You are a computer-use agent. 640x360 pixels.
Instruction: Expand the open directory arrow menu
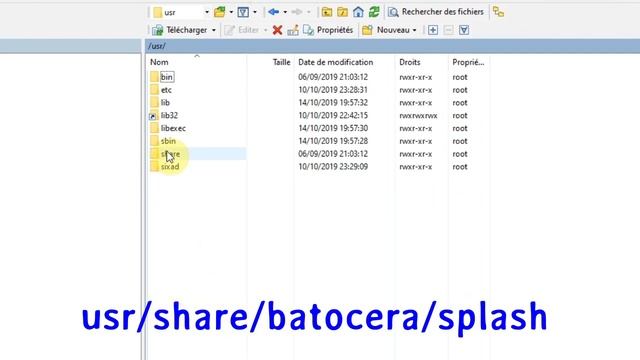(x=231, y=12)
